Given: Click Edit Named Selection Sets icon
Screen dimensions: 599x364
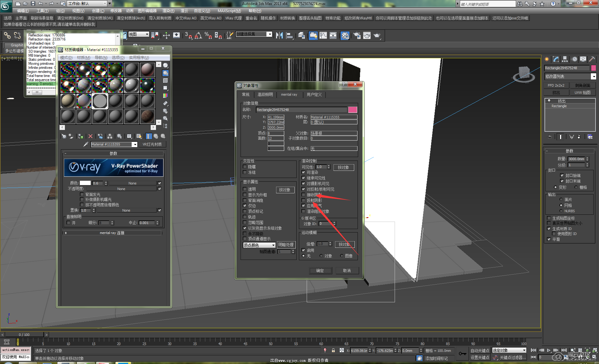Looking at the screenshot, I should click(230, 36).
